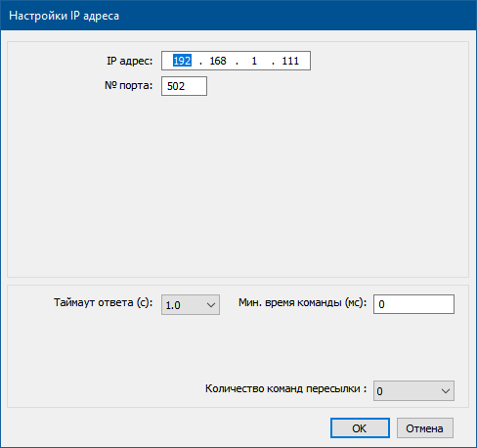Click the third IP octet showing 1
This screenshot has width=477, height=448.
254,61
